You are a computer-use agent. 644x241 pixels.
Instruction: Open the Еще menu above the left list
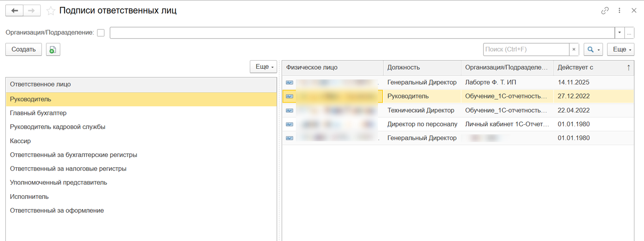[x=263, y=67]
